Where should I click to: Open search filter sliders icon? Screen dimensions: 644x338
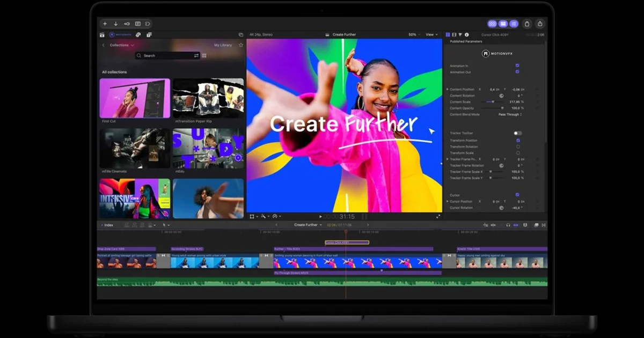196,55
